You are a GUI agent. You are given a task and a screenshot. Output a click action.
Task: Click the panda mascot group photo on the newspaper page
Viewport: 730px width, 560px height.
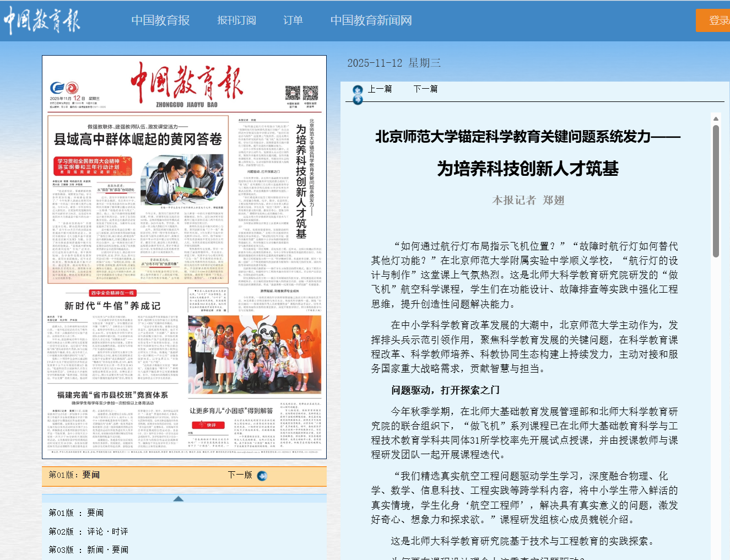pyautogui.click(x=254, y=354)
